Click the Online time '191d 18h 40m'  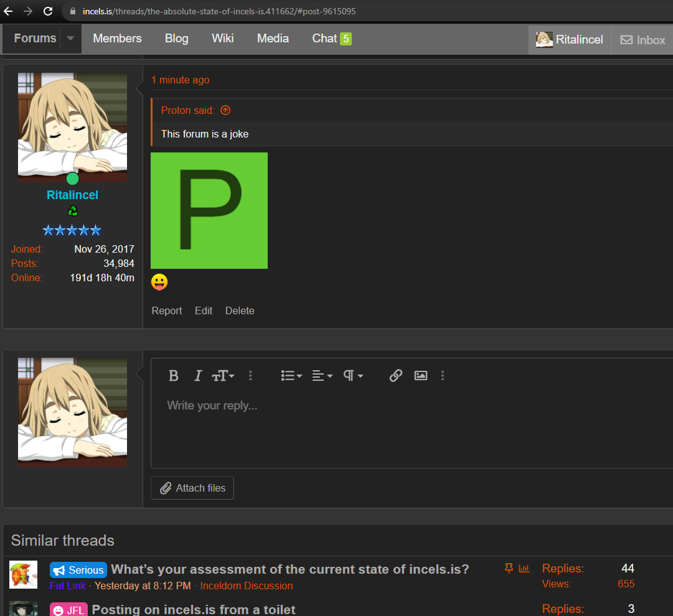click(x=102, y=278)
